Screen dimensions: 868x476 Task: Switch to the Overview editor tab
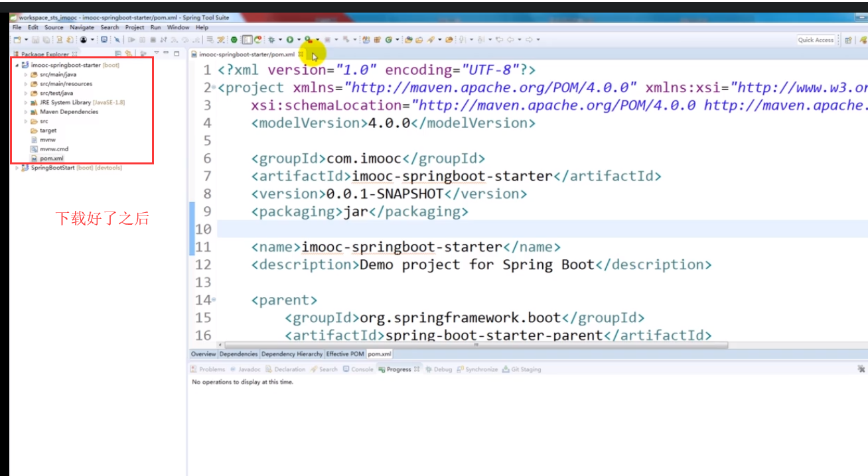point(203,354)
